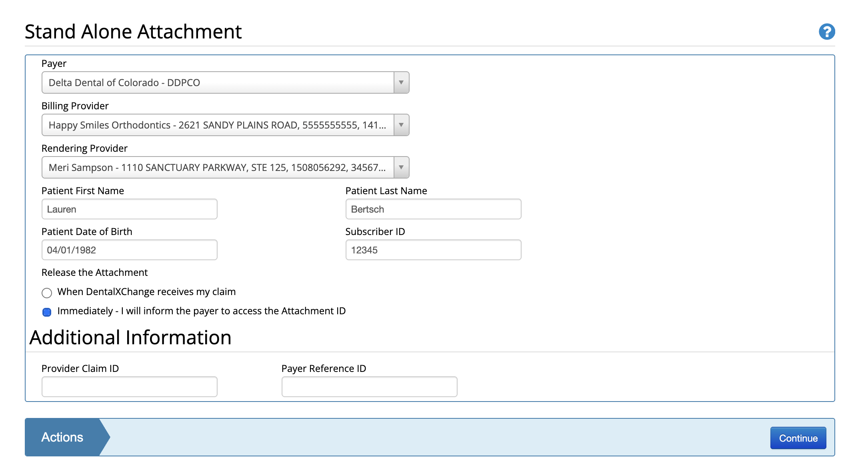Image resolution: width=868 pixels, height=470 pixels.
Task: Click the blue help question mark icon
Action: (826, 32)
